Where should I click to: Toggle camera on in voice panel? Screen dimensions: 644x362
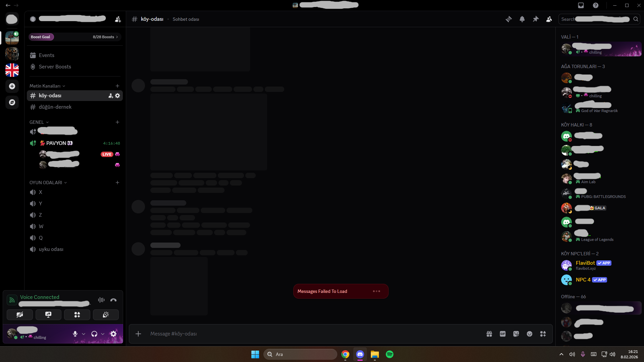[20, 315]
